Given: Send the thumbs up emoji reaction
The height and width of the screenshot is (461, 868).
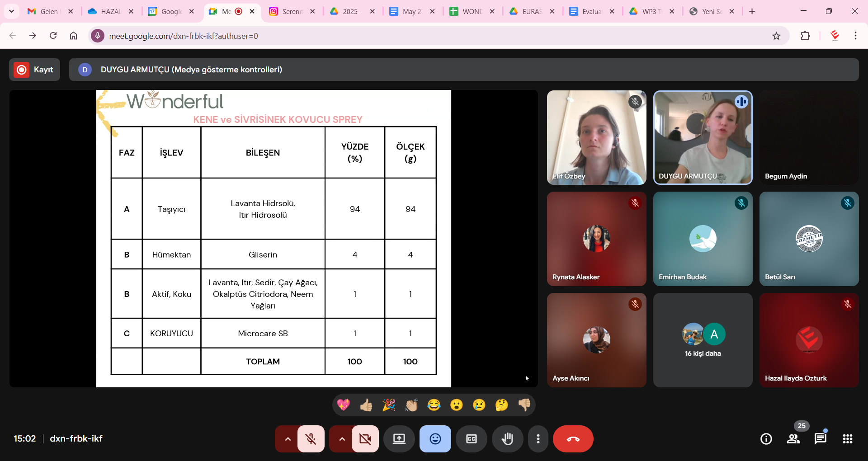Looking at the screenshot, I should pyautogui.click(x=366, y=405).
